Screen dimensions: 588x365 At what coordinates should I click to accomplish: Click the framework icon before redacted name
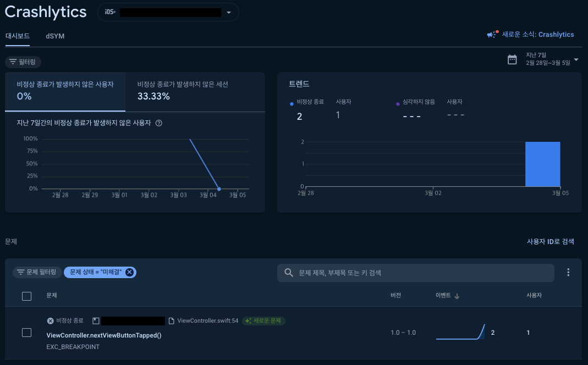pos(96,321)
